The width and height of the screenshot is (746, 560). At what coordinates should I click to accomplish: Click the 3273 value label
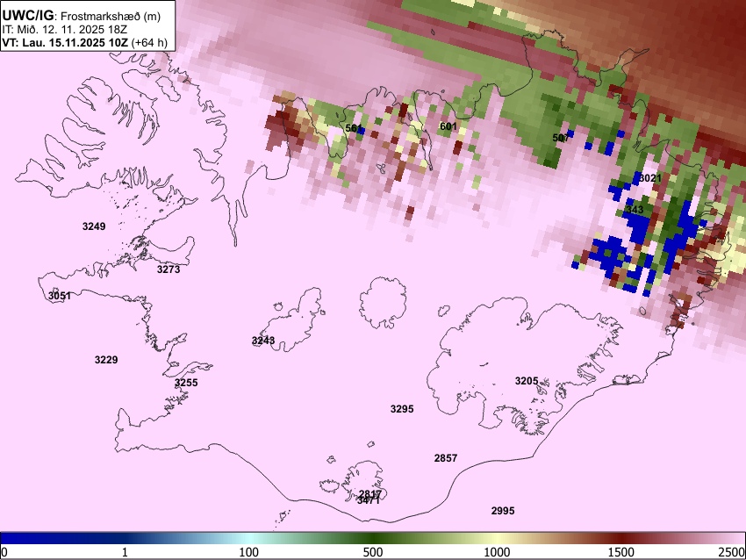[x=169, y=269]
